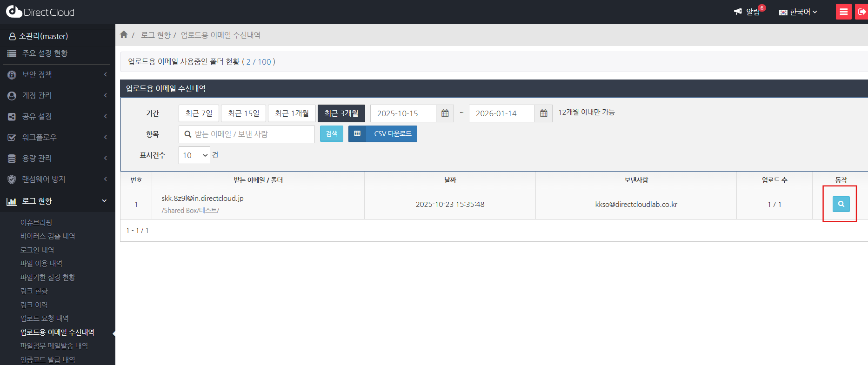Click the 받는 이메일 search input field
Viewport: 868px width, 365px height.
[x=251, y=134]
